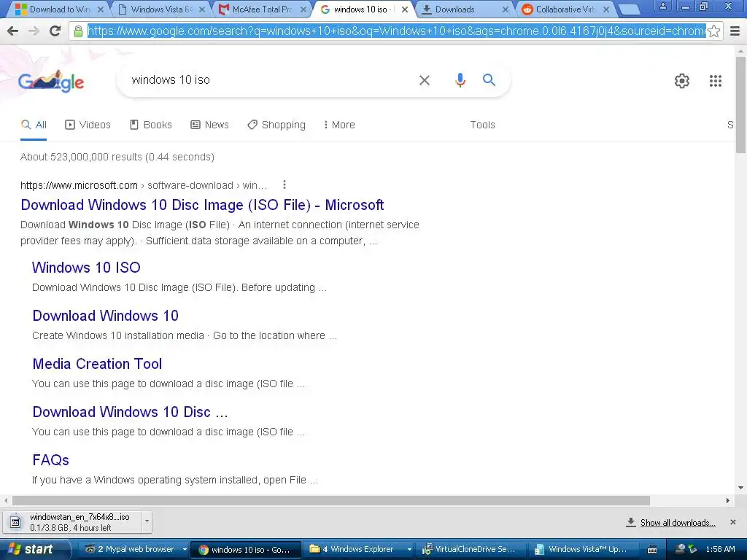
Task: Click the address bar URL
Action: point(396,31)
